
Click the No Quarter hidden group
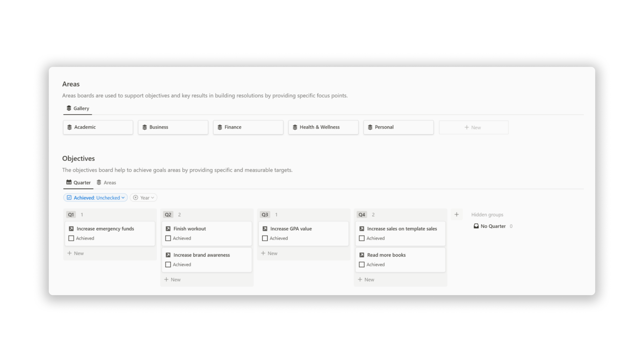493,226
